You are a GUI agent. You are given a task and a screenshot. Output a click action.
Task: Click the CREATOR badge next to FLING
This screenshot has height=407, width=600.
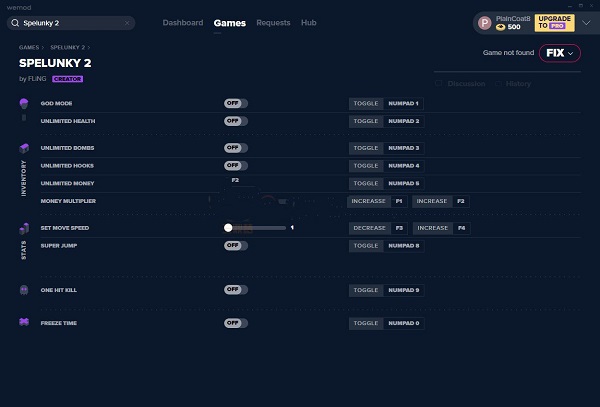[67, 79]
